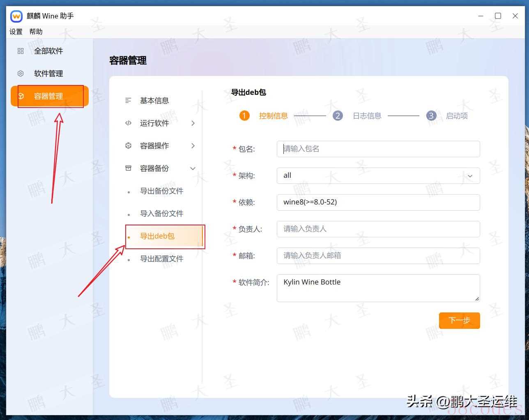Screen dimensions: 529x420
Task: Click the code icon beside 运行软件
Action: (128, 123)
